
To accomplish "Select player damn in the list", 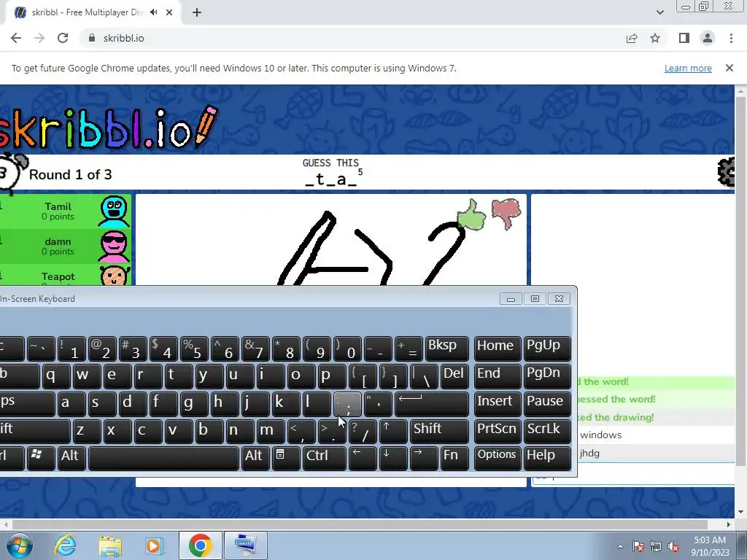I will coord(65,246).
